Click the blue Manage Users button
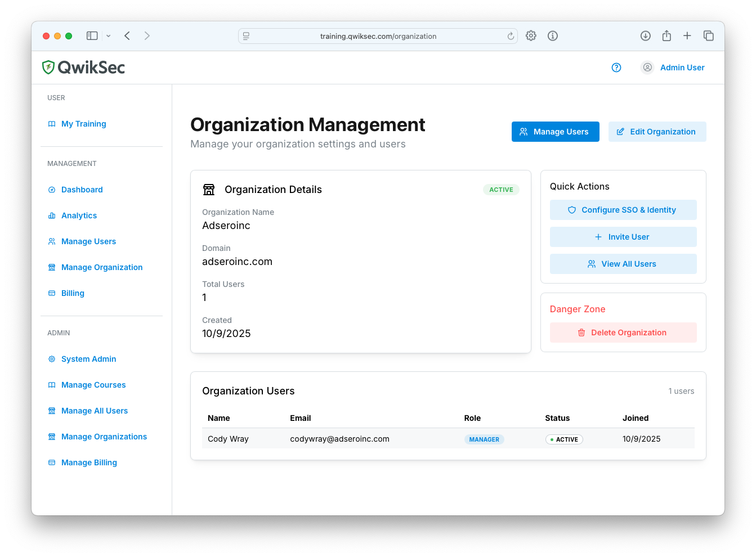The width and height of the screenshot is (756, 557). [x=555, y=132]
